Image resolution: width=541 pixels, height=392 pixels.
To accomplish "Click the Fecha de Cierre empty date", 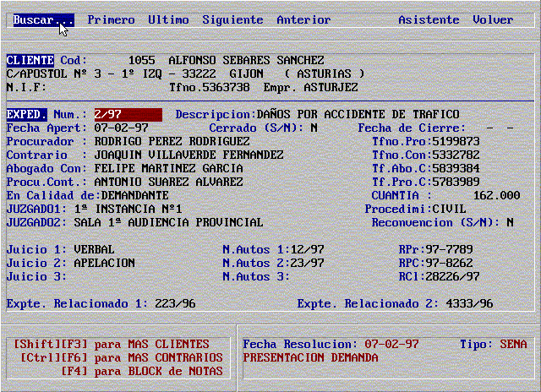I will 500,128.
